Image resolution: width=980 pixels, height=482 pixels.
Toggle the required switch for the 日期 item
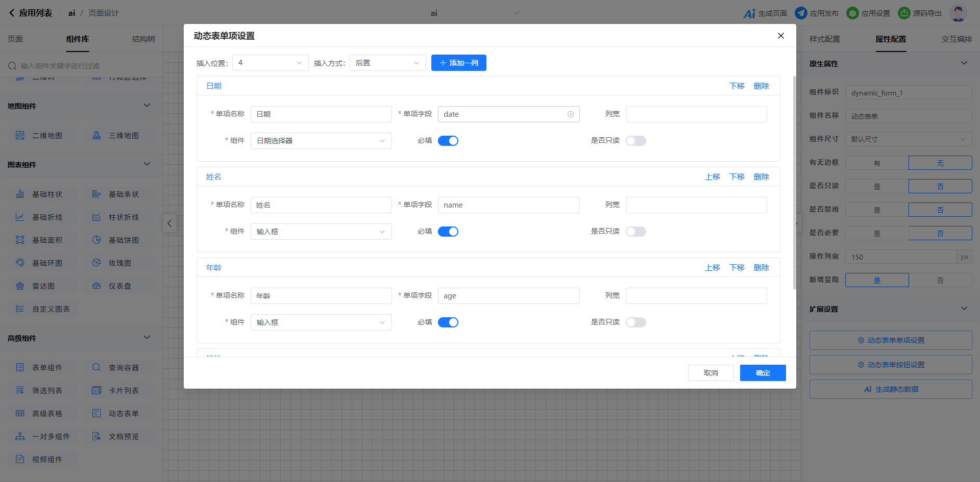[x=448, y=141]
